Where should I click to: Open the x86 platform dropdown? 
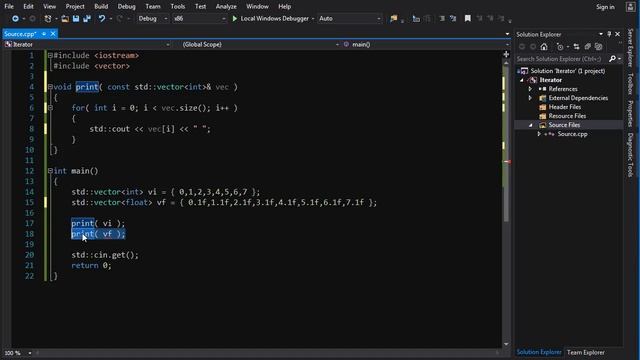click(x=199, y=18)
